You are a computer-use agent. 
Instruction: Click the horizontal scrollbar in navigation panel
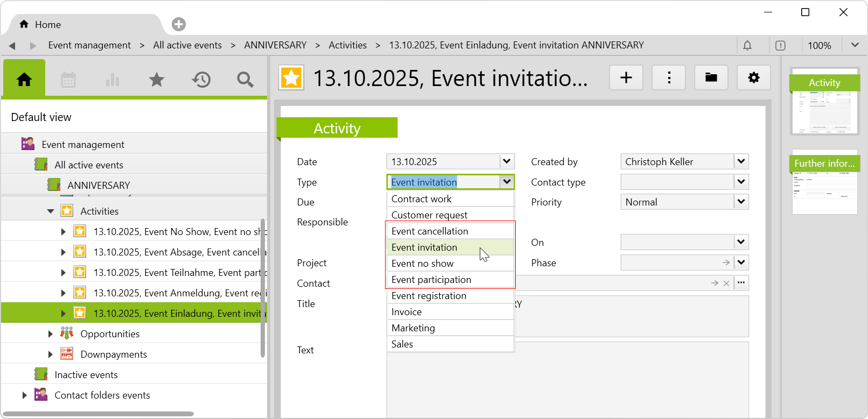click(98, 414)
